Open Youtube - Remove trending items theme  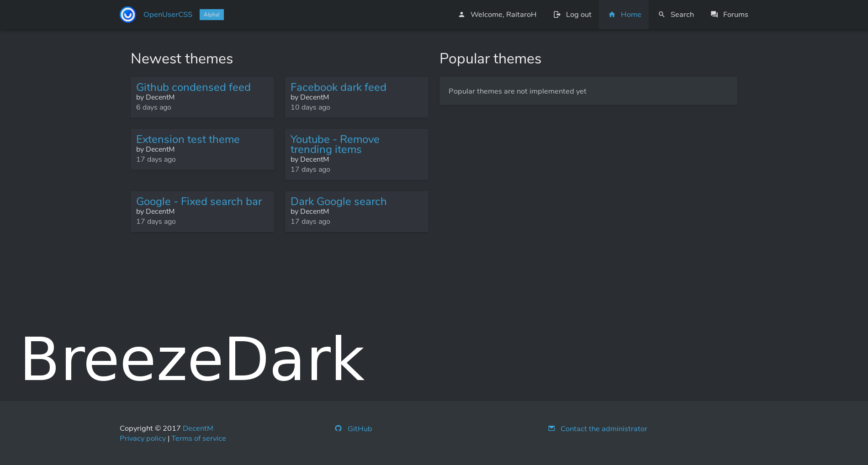tap(335, 144)
